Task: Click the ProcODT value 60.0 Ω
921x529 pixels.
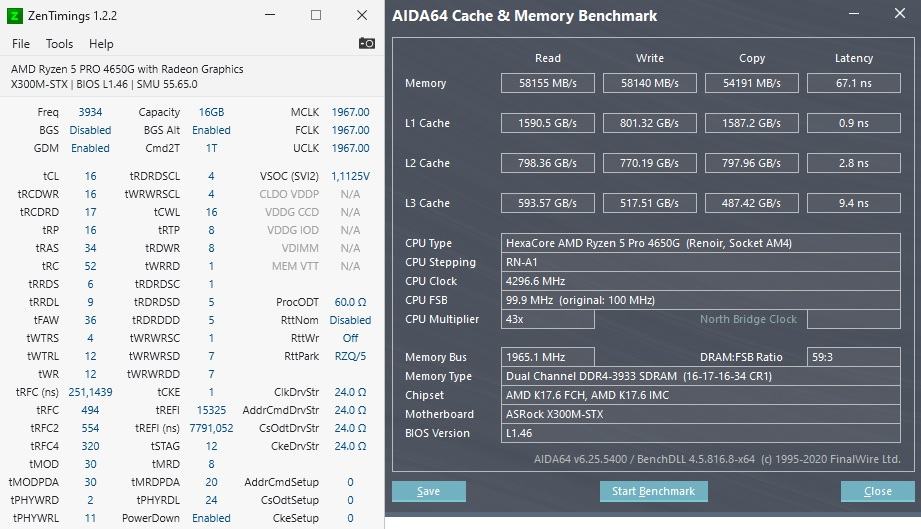Action: (350, 302)
